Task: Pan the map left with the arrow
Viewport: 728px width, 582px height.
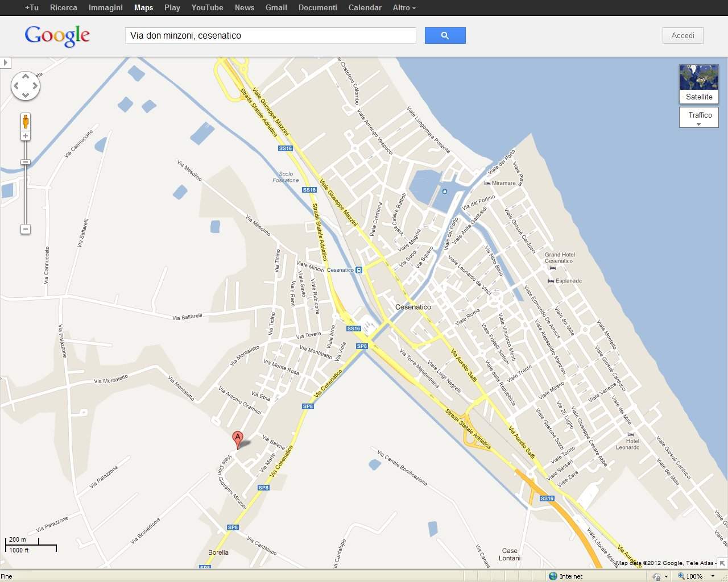Action: point(16,86)
